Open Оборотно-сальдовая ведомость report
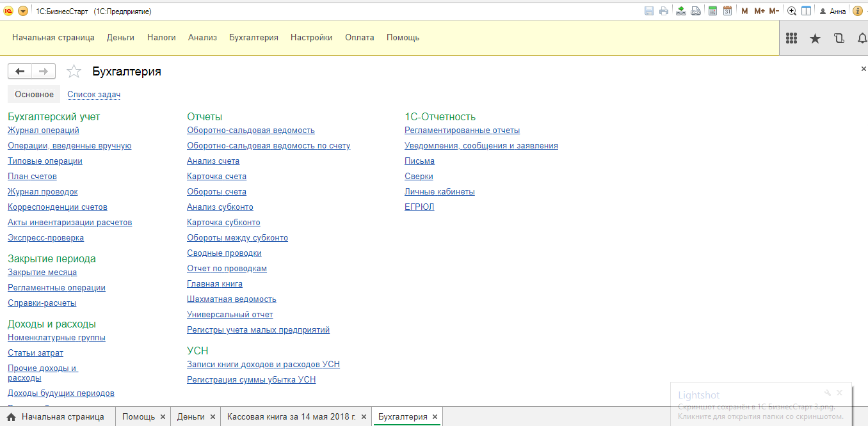Viewport: 868px width, 426px height. (x=251, y=130)
